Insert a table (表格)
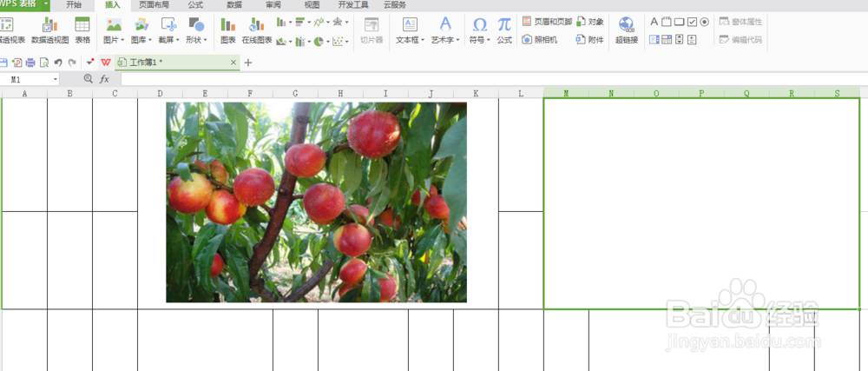868x371 pixels. coord(82,30)
